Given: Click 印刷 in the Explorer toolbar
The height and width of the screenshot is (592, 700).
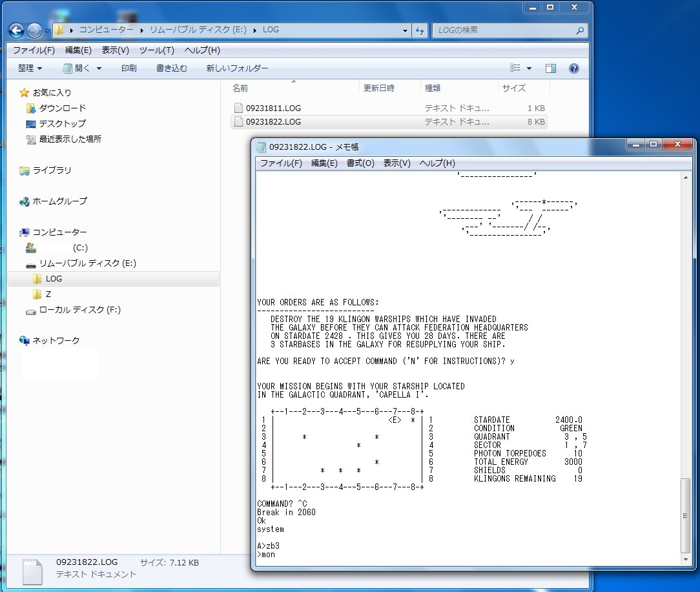Looking at the screenshot, I should point(129,68).
